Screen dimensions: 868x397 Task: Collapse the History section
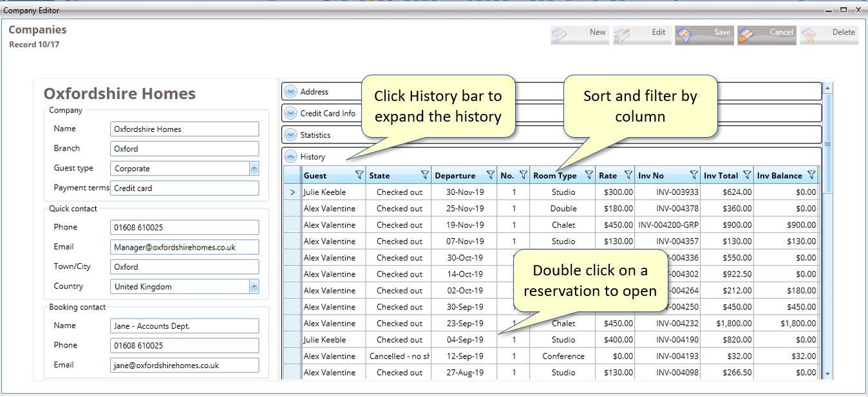click(x=290, y=156)
